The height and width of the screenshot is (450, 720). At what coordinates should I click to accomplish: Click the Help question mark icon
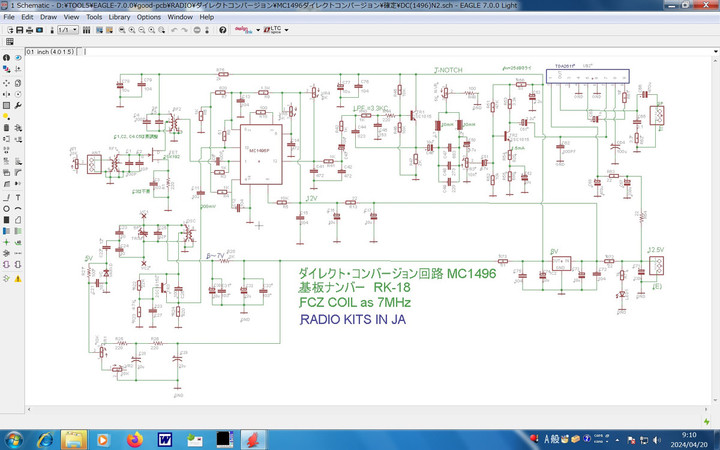[x=222, y=30]
